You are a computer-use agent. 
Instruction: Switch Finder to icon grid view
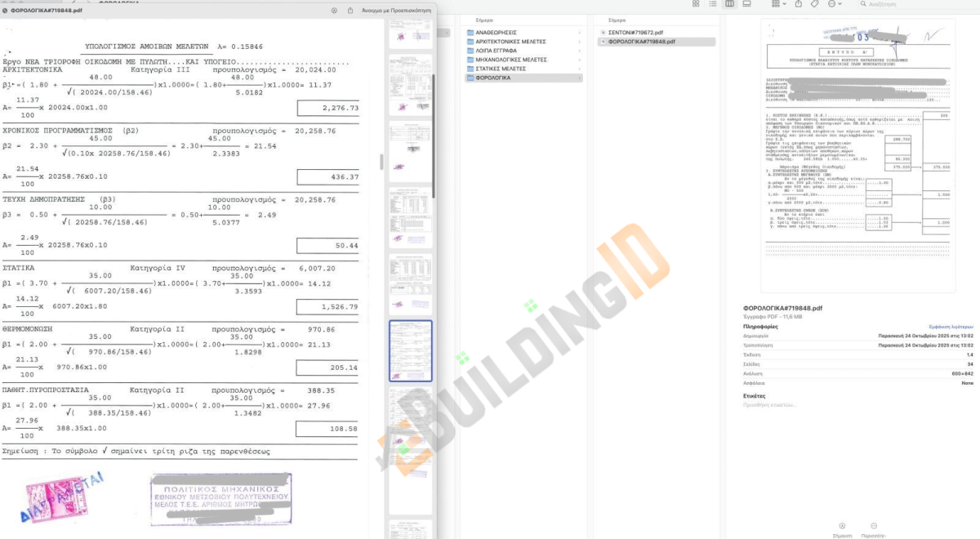(x=696, y=4)
